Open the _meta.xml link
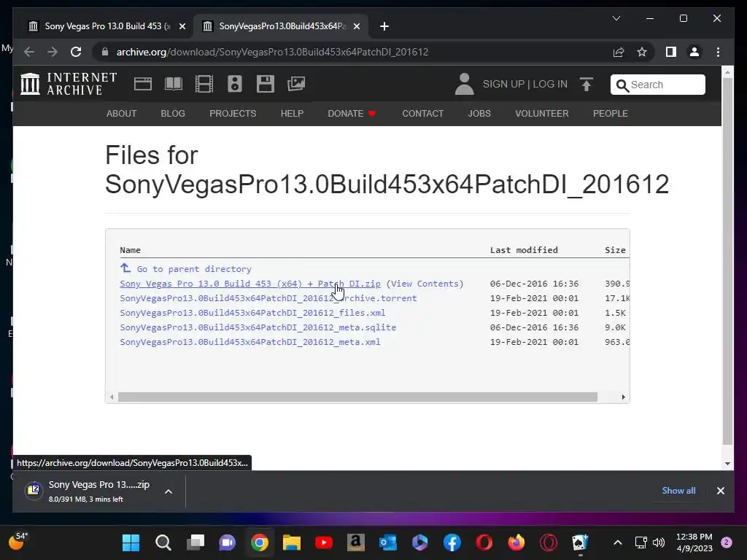Screen dimensions: 747x560 (x=250, y=342)
